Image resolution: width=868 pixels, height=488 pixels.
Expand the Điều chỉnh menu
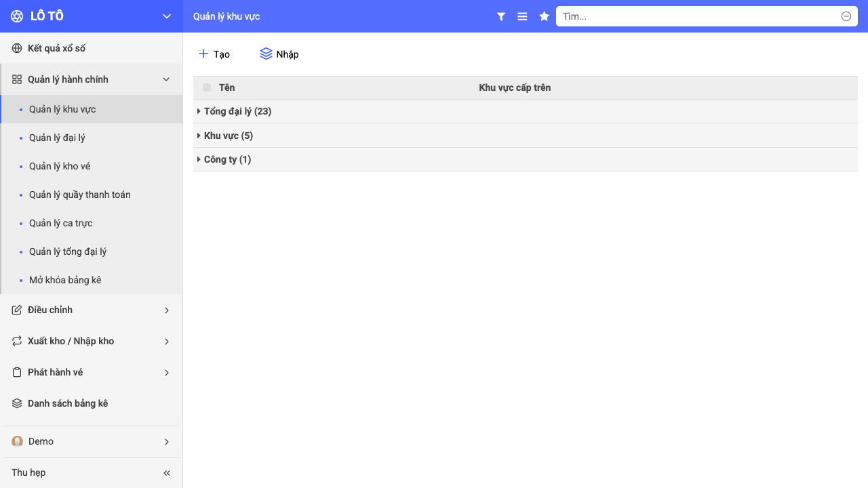coord(92,310)
